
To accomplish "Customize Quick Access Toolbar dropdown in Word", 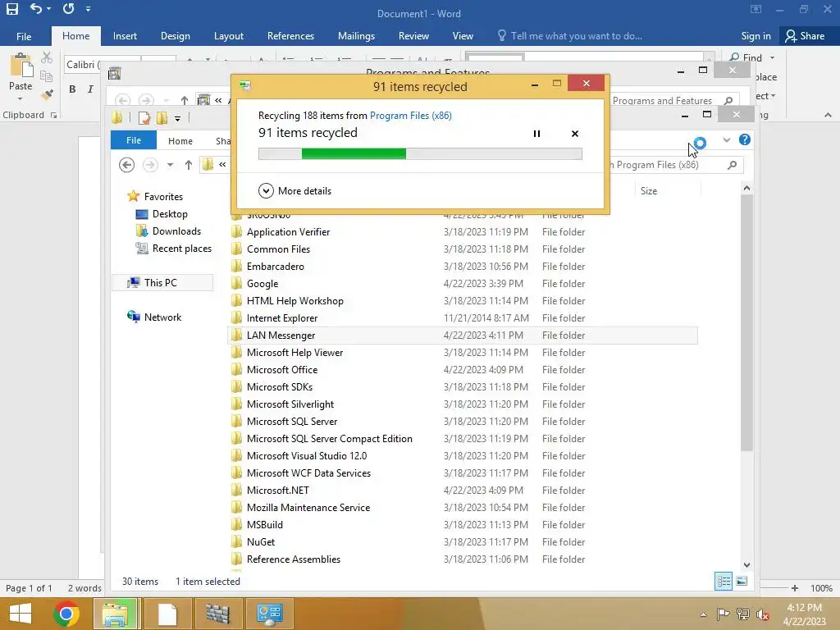I will pyautogui.click(x=88, y=8).
